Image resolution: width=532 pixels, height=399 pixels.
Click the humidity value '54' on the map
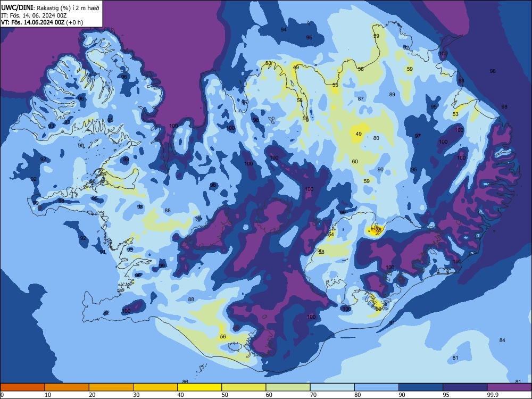pos(331,234)
